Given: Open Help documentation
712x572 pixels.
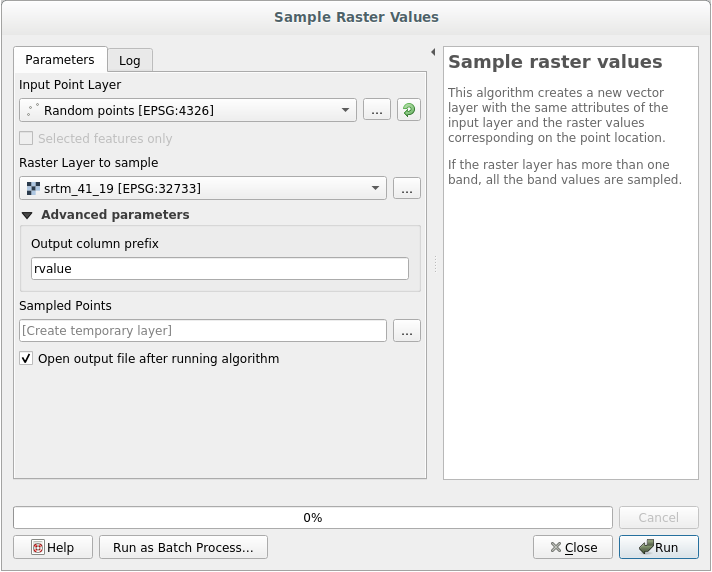Looking at the screenshot, I should tap(53, 547).
